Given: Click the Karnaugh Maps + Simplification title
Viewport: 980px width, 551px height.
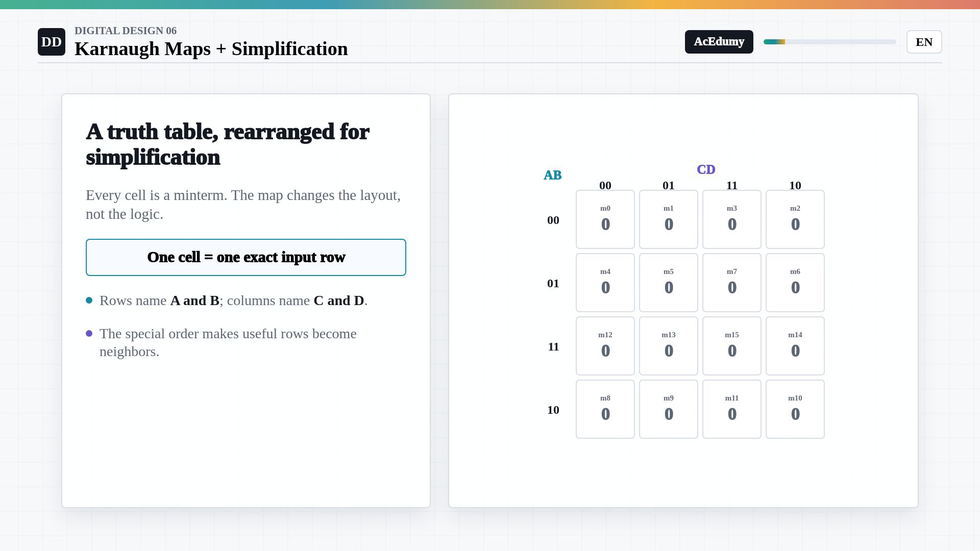Looking at the screenshot, I should 211,49.
